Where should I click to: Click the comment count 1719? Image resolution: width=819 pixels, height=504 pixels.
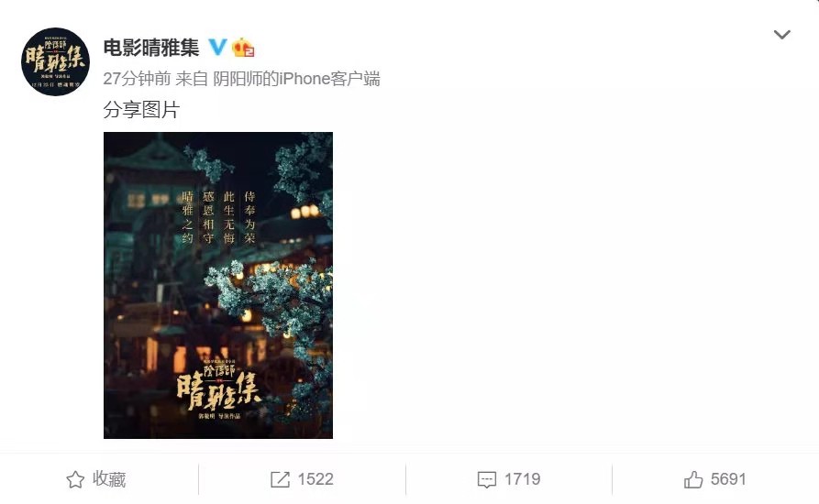523,479
